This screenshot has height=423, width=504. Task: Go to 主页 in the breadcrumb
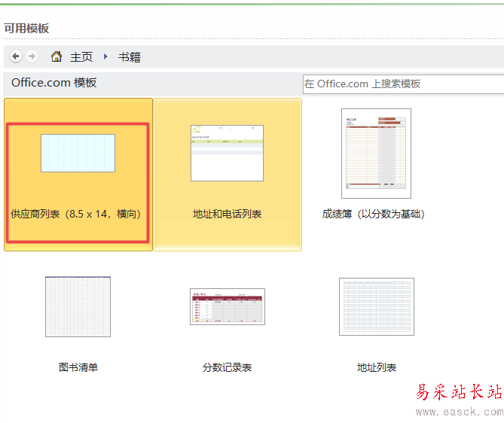tap(81, 57)
